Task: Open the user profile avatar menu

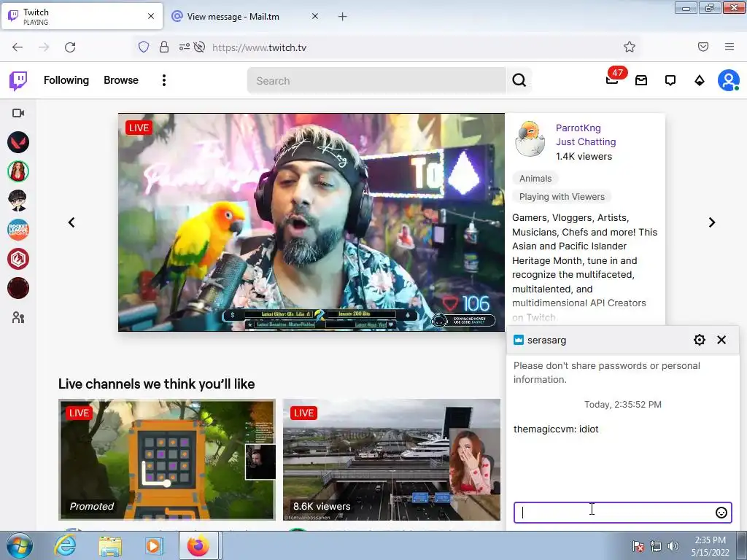Action: (729, 80)
